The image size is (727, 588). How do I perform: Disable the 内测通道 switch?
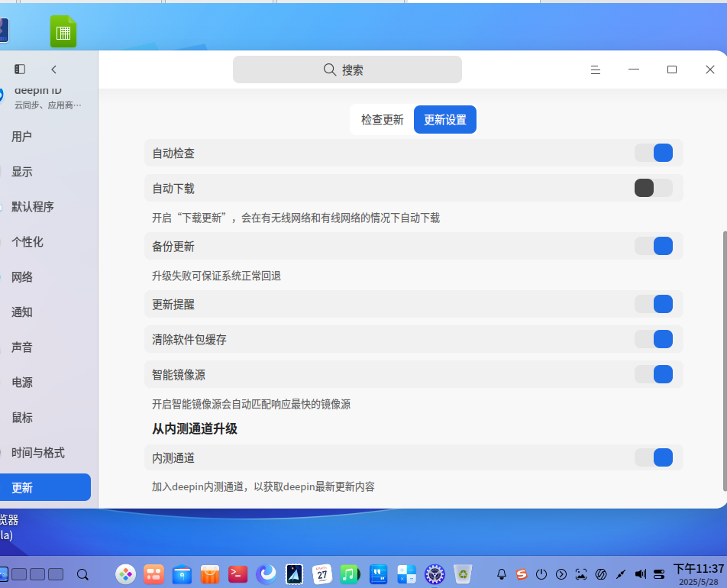point(654,457)
